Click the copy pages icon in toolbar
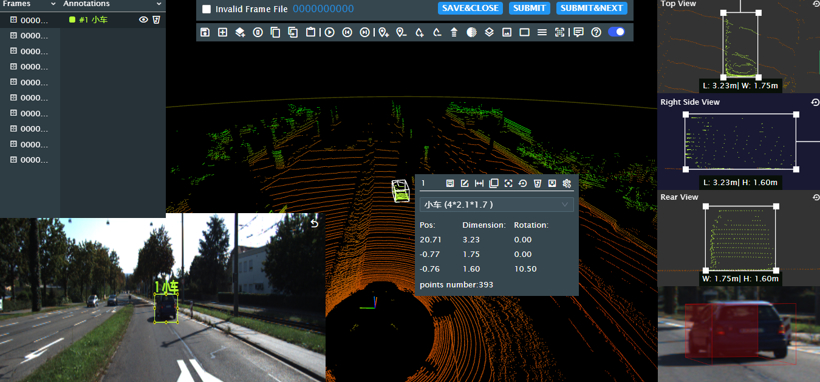 click(275, 32)
